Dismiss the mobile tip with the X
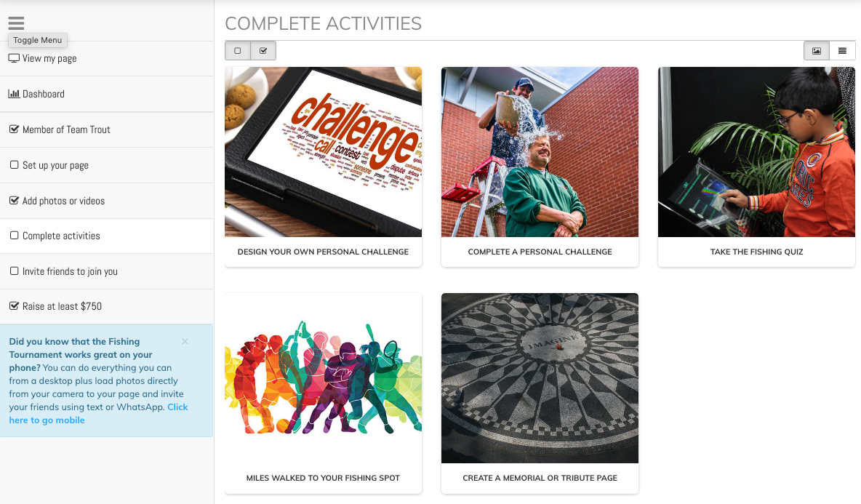861x504 pixels. (185, 342)
